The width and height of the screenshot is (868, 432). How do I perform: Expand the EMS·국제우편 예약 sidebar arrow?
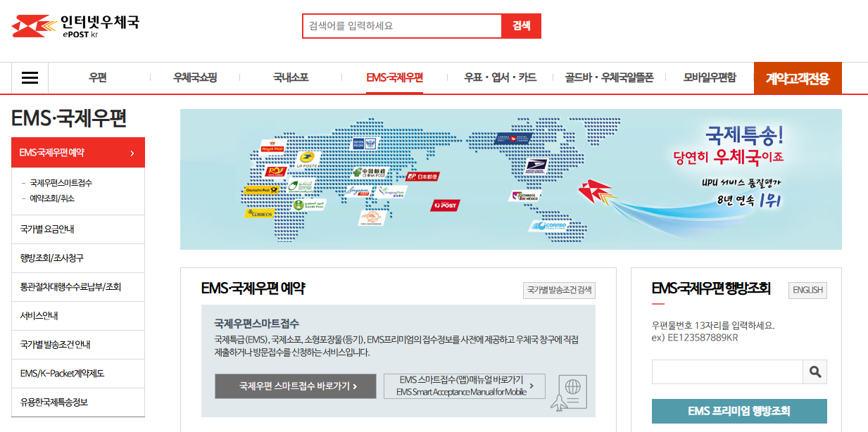click(132, 153)
